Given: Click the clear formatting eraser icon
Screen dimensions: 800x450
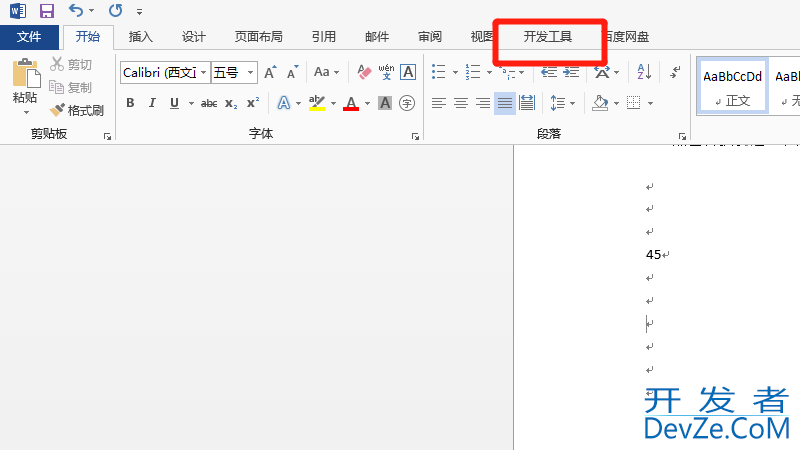Looking at the screenshot, I should coord(364,72).
